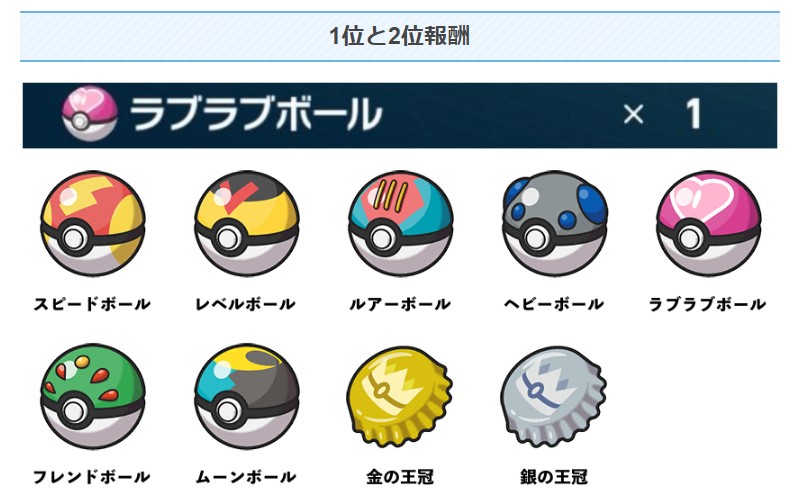
Task: Click the Speed Ball (スピードボール) icon
Action: coord(93,224)
